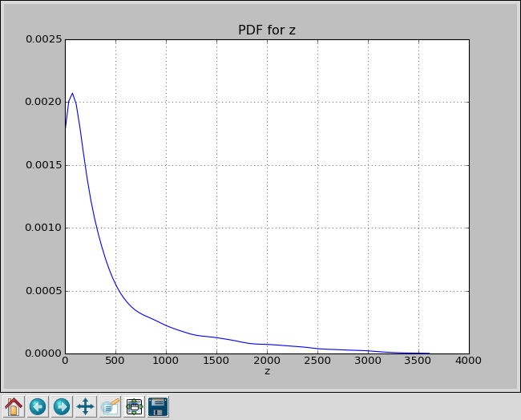Click the x-axis tick label 2500
521x420 pixels.
click(x=317, y=361)
